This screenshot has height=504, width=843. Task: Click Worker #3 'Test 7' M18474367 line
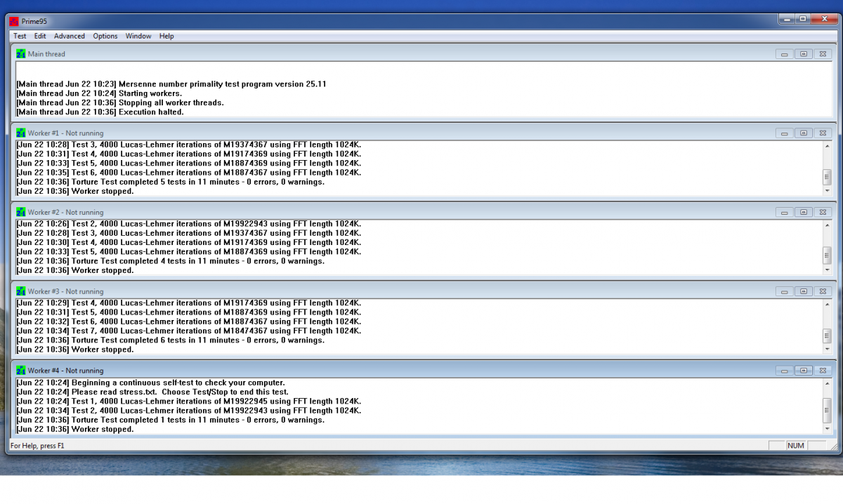[x=188, y=331]
